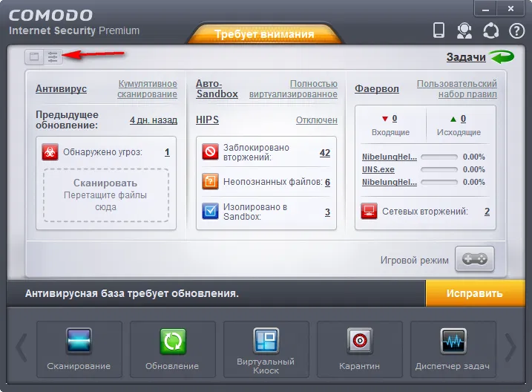Click the Сканировать drop zone
This screenshot has height=392, width=532.
(106, 195)
